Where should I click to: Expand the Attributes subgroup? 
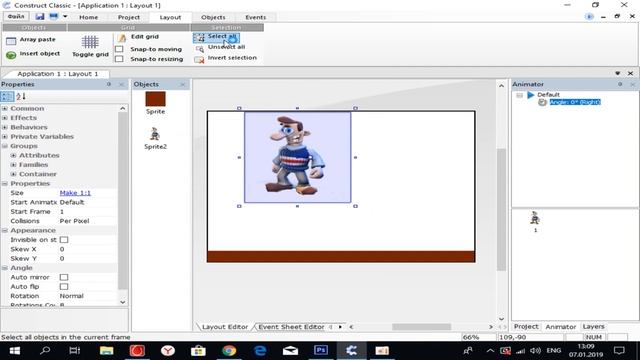13,156
